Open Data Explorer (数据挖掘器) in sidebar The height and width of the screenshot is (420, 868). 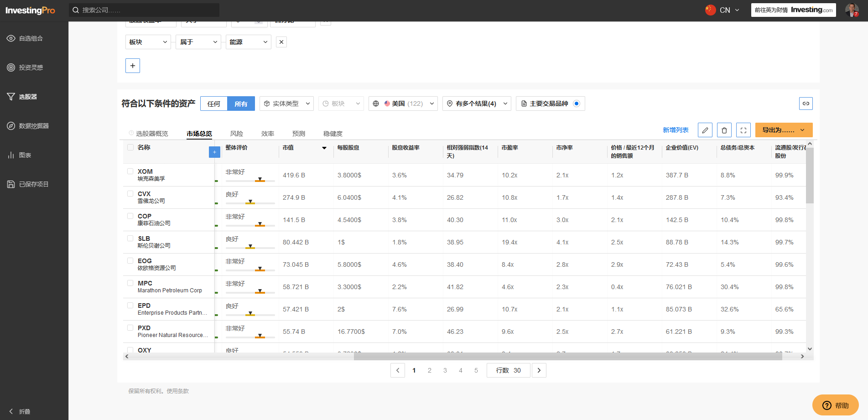[x=28, y=126]
